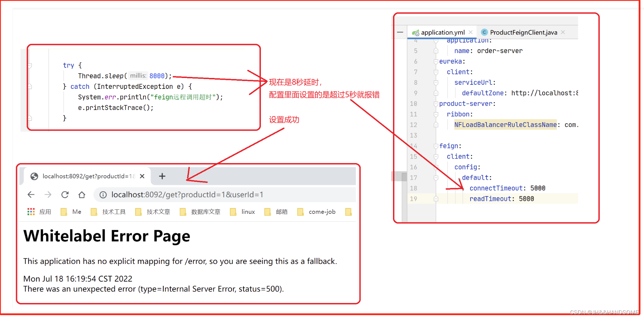Go back in the browser

31,194
